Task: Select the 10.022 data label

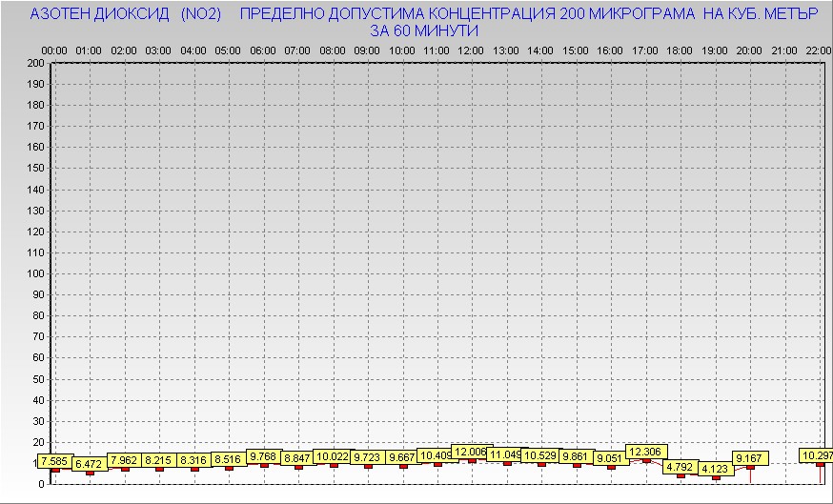Action: coord(333,456)
